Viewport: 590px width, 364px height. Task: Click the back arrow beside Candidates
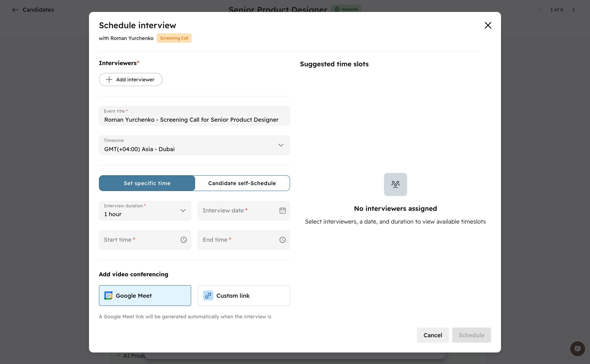(x=15, y=10)
